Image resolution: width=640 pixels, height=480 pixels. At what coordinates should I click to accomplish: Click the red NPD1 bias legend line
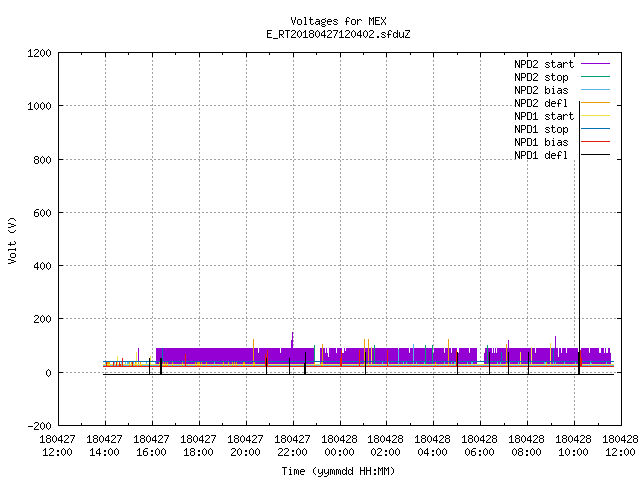(x=595, y=142)
